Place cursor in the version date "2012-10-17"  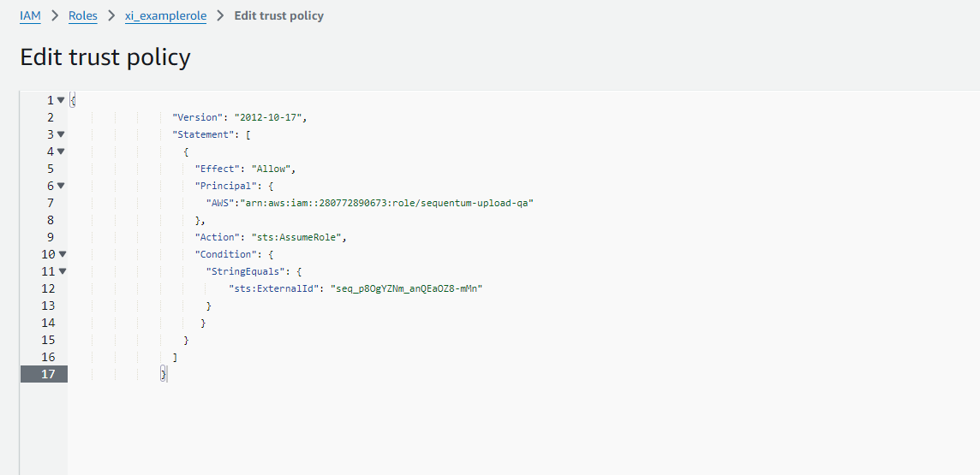coord(270,117)
